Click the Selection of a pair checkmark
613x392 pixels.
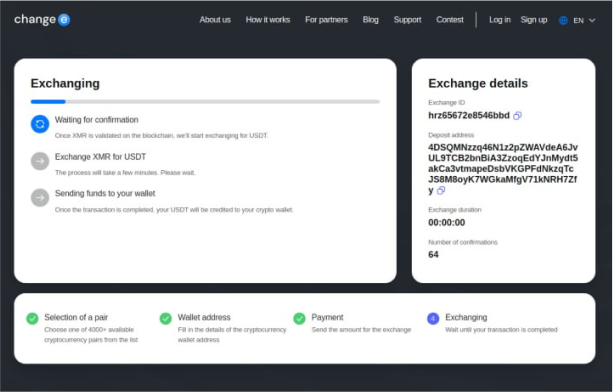tap(32, 319)
